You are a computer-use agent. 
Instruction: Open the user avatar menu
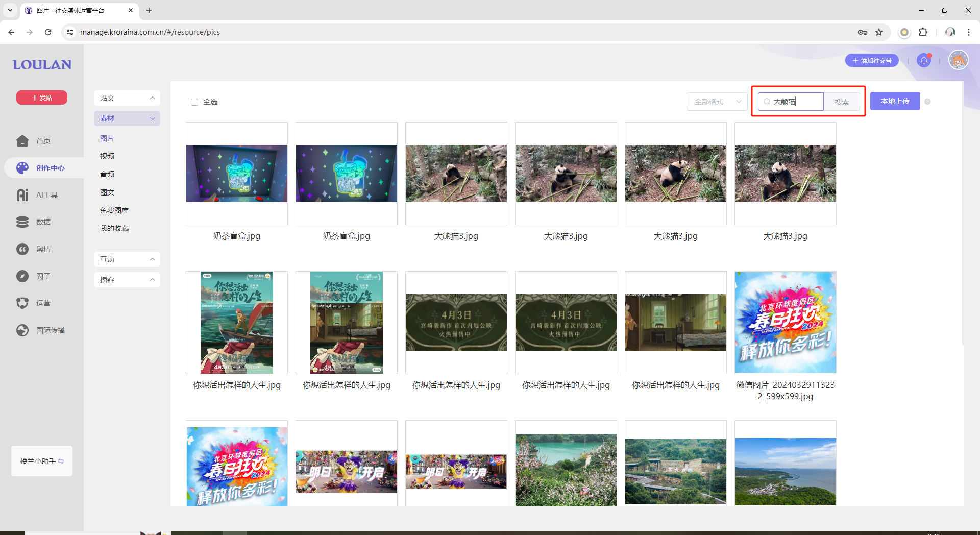[959, 60]
